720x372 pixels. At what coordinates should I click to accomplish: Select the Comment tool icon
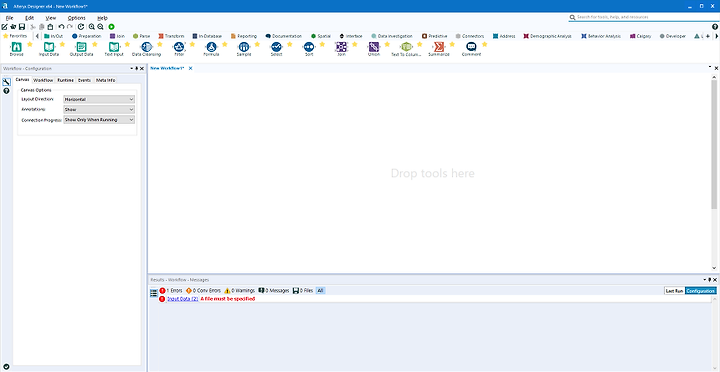tap(471, 46)
